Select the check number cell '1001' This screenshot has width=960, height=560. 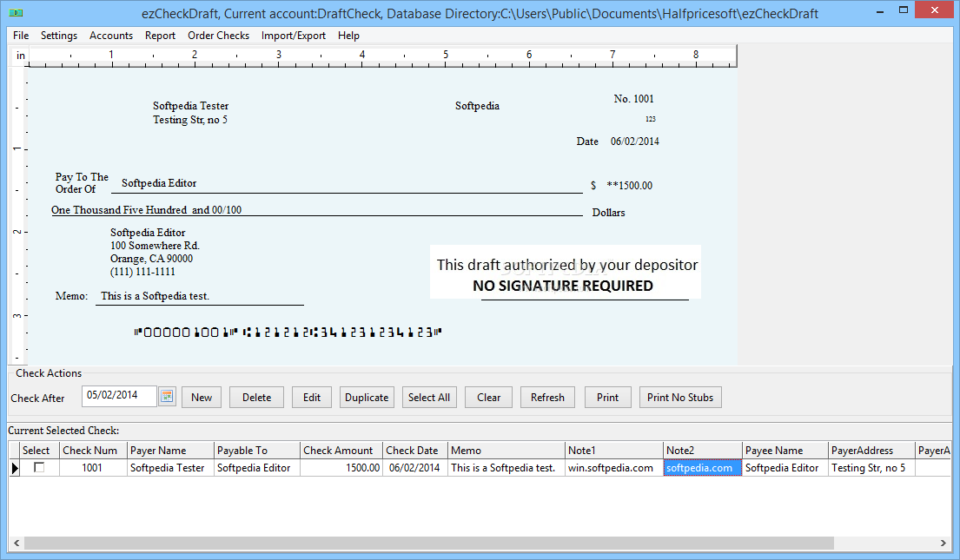tap(93, 468)
